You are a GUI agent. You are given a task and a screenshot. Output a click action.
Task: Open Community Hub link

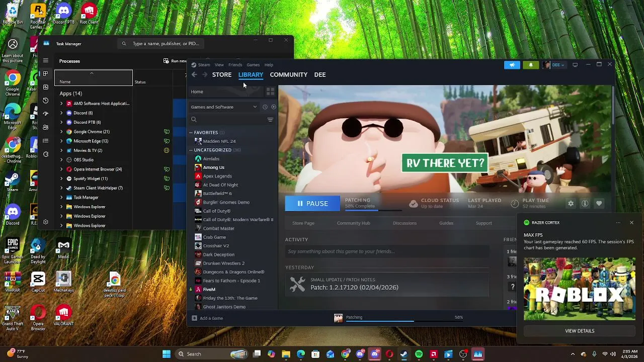[353, 223]
